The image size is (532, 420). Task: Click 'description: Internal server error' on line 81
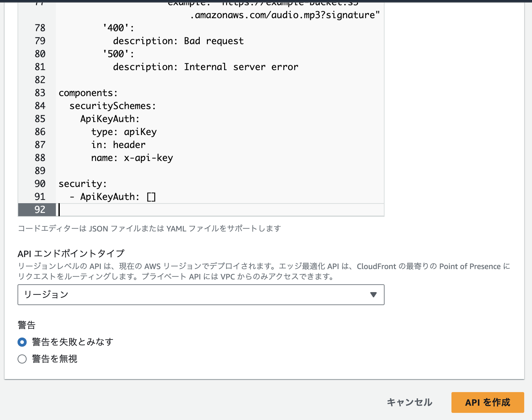pyautogui.click(x=206, y=67)
